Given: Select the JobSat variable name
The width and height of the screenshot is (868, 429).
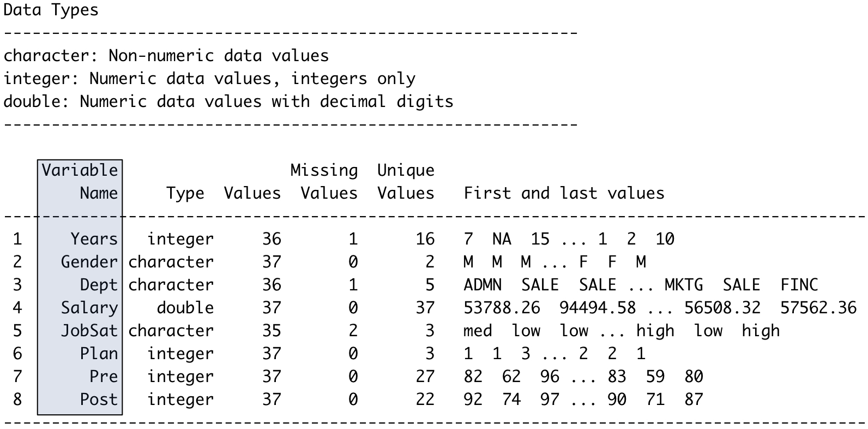Looking at the screenshot, I should [89, 331].
